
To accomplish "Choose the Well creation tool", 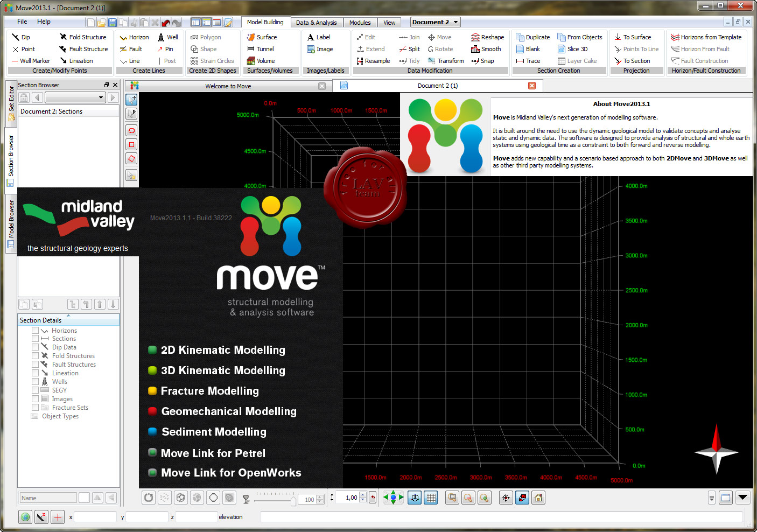I will (168, 37).
